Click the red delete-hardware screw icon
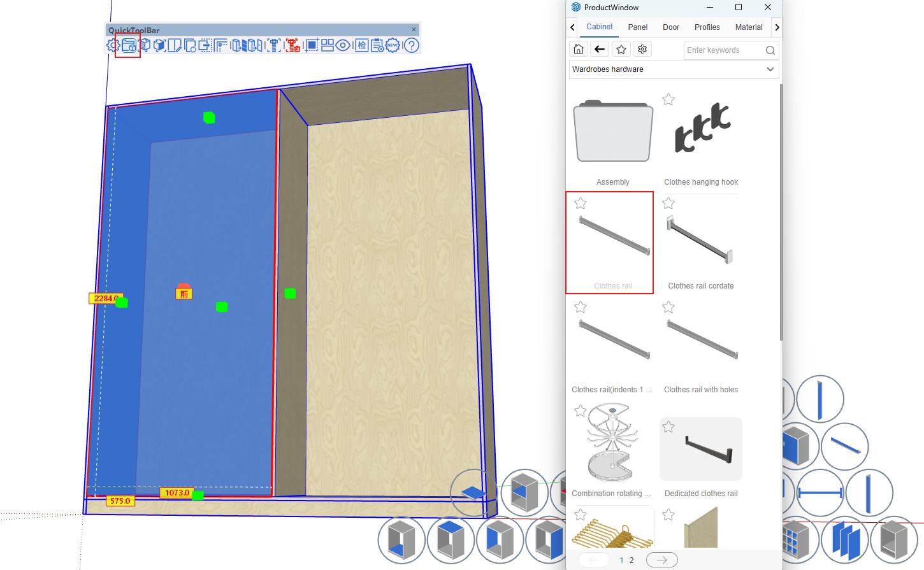924x570 pixels. point(292,45)
